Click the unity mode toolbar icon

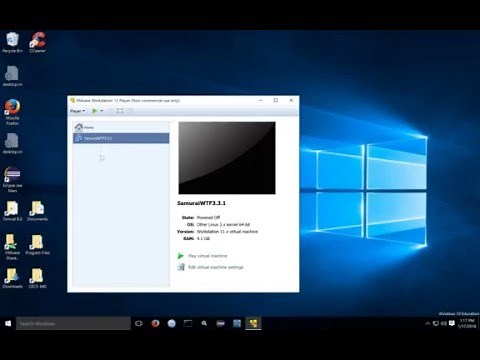coord(130,111)
